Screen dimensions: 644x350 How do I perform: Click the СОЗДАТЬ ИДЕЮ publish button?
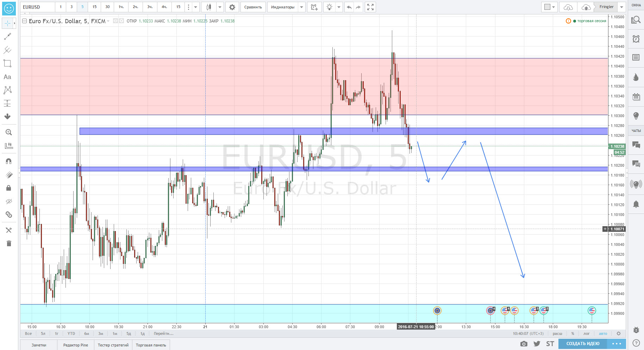583,344
